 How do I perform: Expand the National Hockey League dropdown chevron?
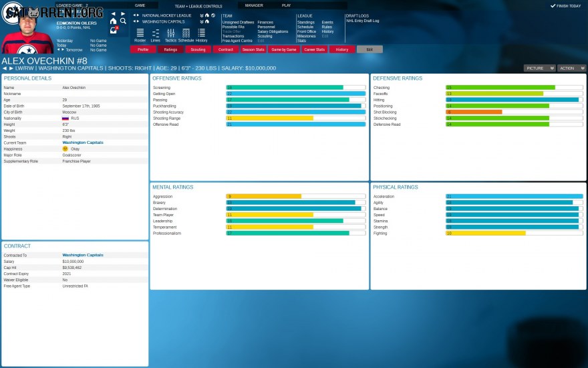(x=202, y=16)
